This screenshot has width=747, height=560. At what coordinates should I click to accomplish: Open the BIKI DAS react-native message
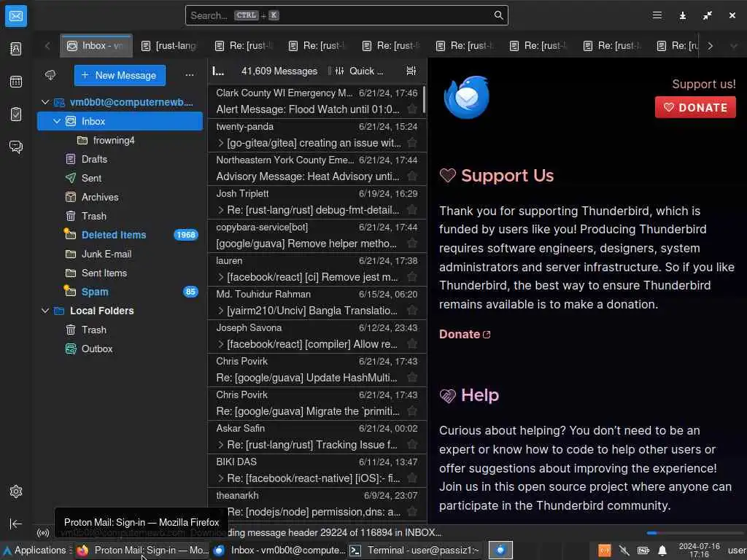(x=317, y=470)
